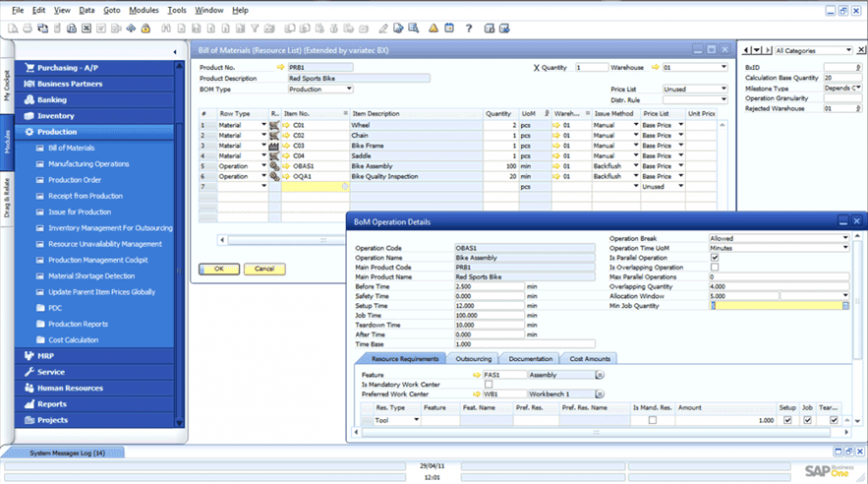Viewport: 868px width, 484px height.
Task: Click the Print toolbar icon
Action: click(x=28, y=29)
